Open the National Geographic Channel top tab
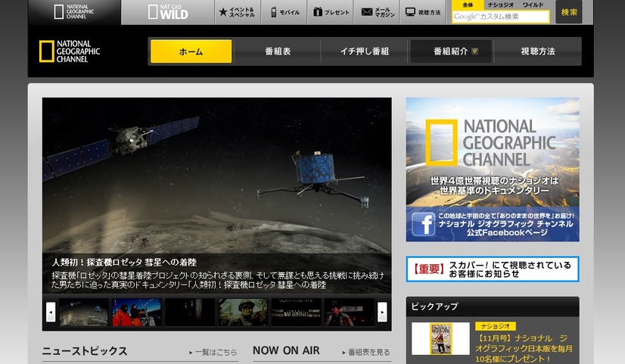Image resolution: width=625 pixels, height=364 pixels. click(x=75, y=12)
